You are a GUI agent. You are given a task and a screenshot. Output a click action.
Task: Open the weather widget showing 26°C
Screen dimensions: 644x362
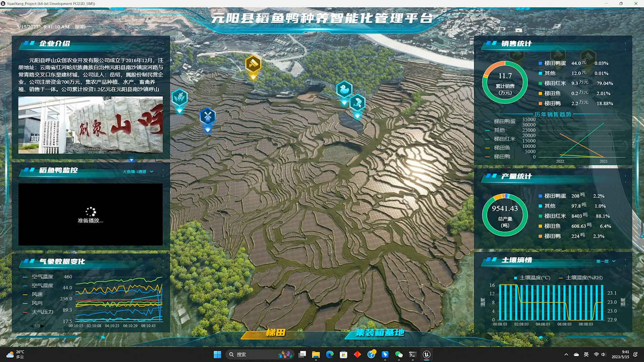(15, 355)
